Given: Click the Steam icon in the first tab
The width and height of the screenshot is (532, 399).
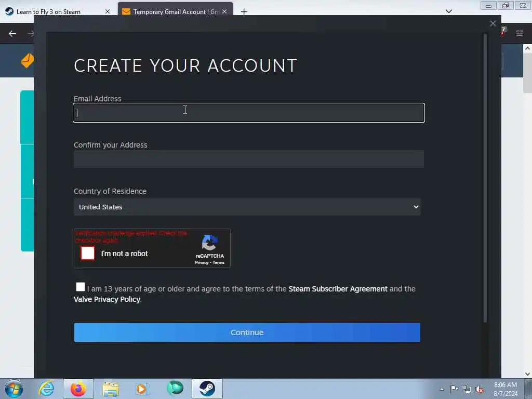Looking at the screenshot, I should [9, 11].
